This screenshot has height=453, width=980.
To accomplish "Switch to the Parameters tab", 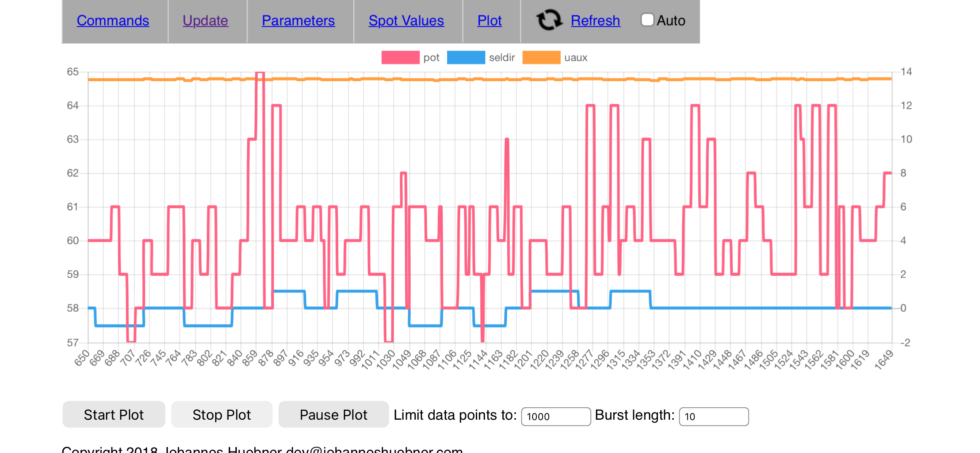I will pyautogui.click(x=298, y=21).
